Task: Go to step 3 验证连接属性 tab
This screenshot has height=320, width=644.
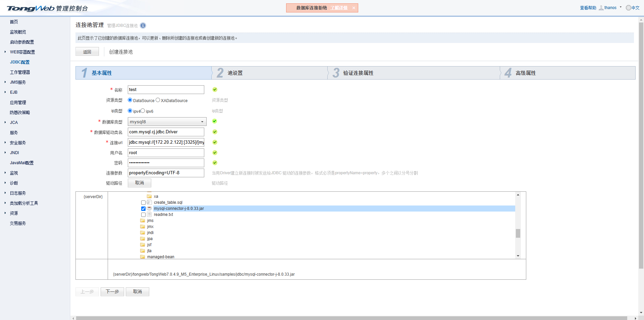Action: coord(414,73)
